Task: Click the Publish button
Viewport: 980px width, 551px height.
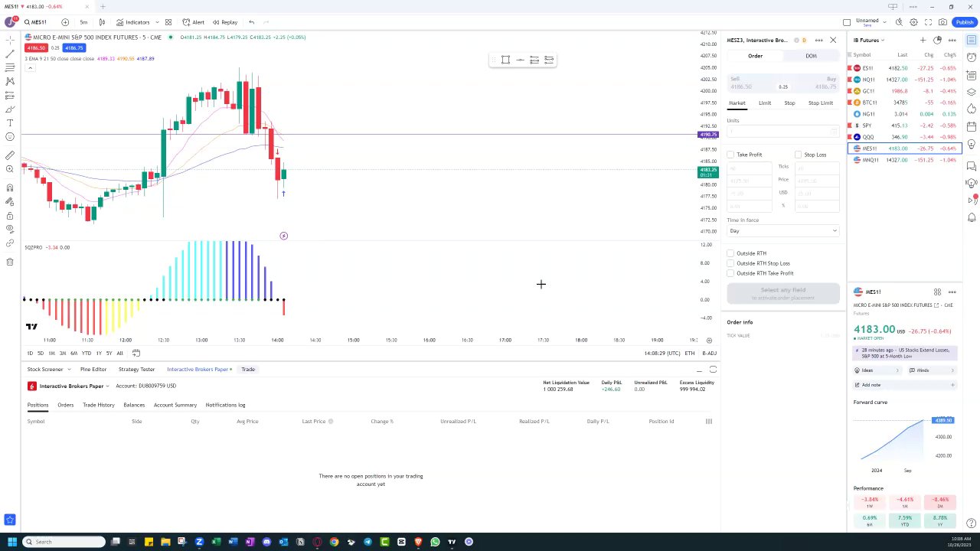Action: click(965, 22)
